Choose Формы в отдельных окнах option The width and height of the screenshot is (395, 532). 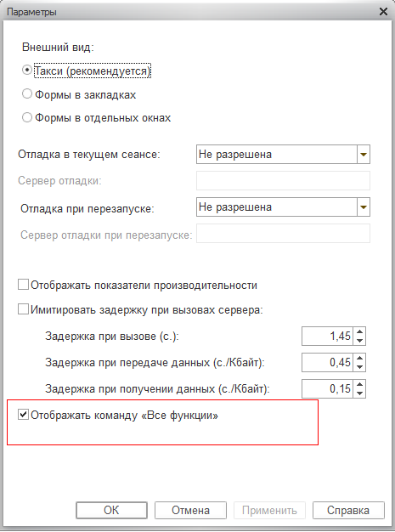point(27,117)
